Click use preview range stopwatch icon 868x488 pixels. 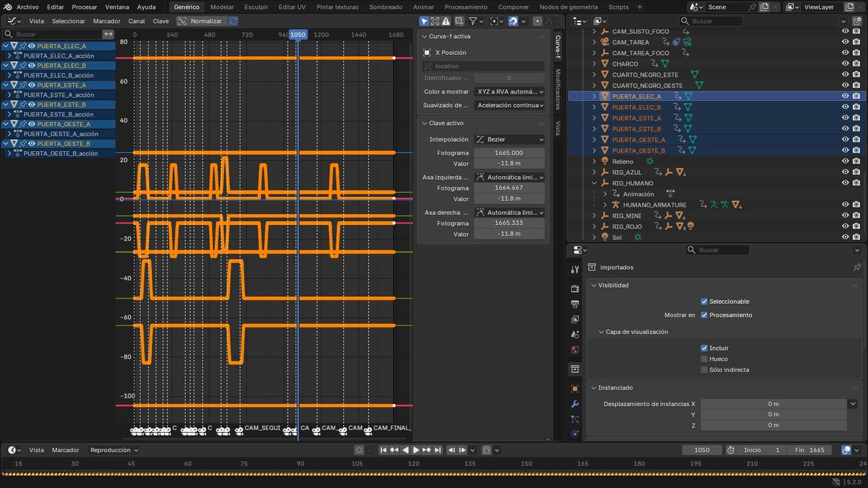click(731, 450)
